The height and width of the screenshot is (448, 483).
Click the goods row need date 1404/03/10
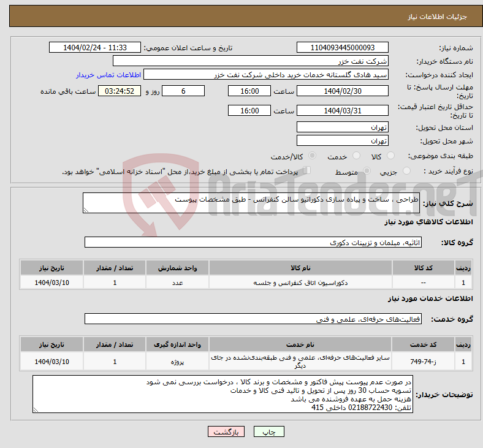[51, 283]
